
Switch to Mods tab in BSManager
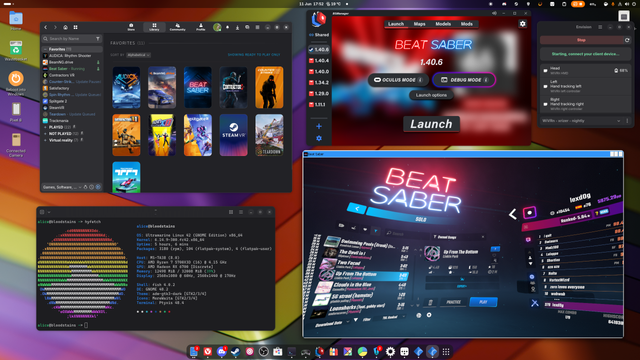tap(467, 24)
